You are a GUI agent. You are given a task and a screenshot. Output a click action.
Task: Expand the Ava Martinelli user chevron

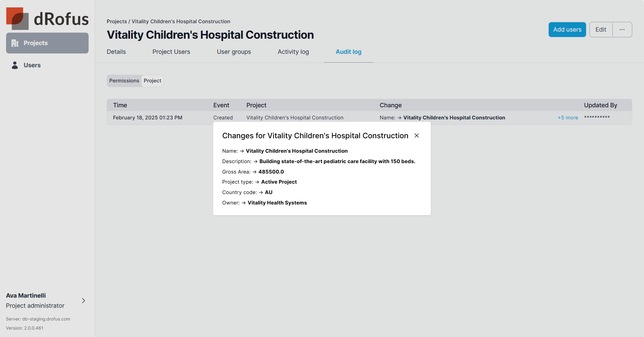[84, 301]
